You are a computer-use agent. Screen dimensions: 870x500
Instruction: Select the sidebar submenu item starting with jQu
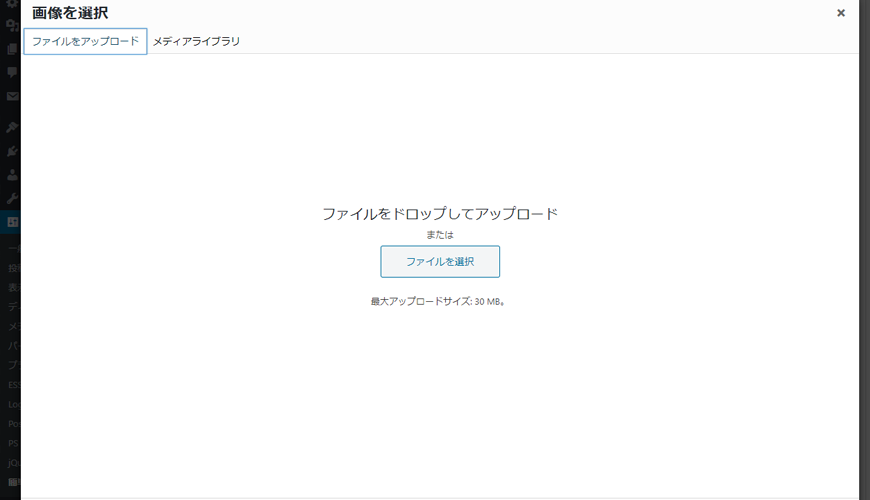[13, 462]
